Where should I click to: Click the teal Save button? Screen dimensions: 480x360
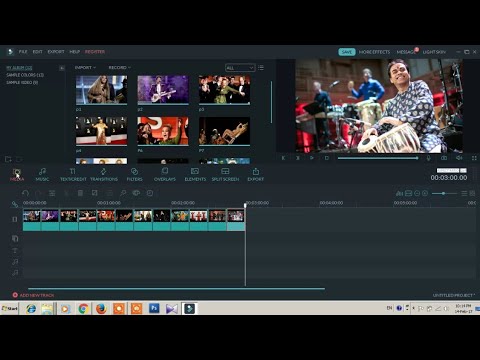347,52
